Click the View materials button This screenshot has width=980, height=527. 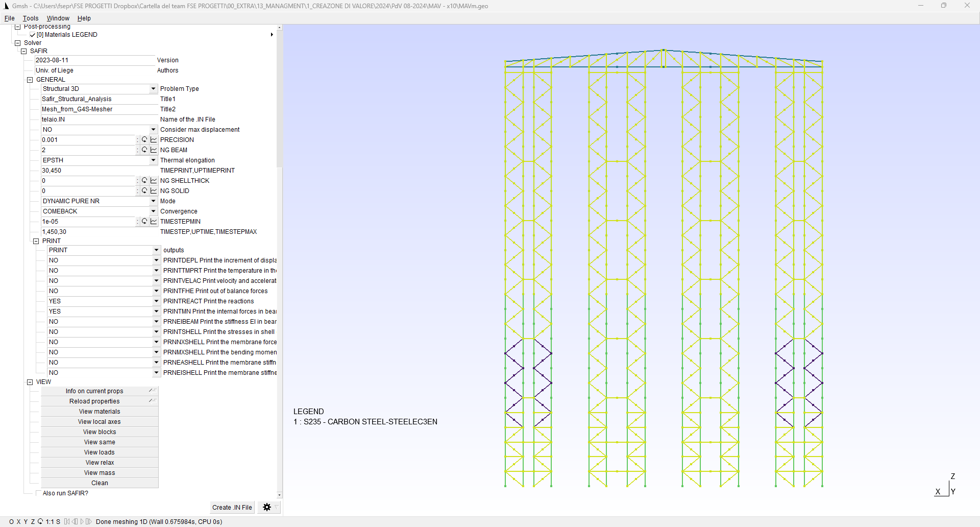(x=100, y=412)
